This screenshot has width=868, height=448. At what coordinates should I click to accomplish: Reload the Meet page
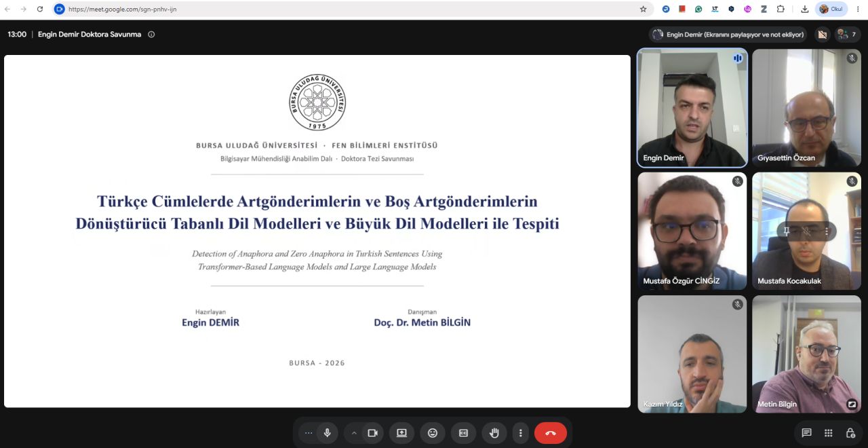pyautogui.click(x=39, y=9)
